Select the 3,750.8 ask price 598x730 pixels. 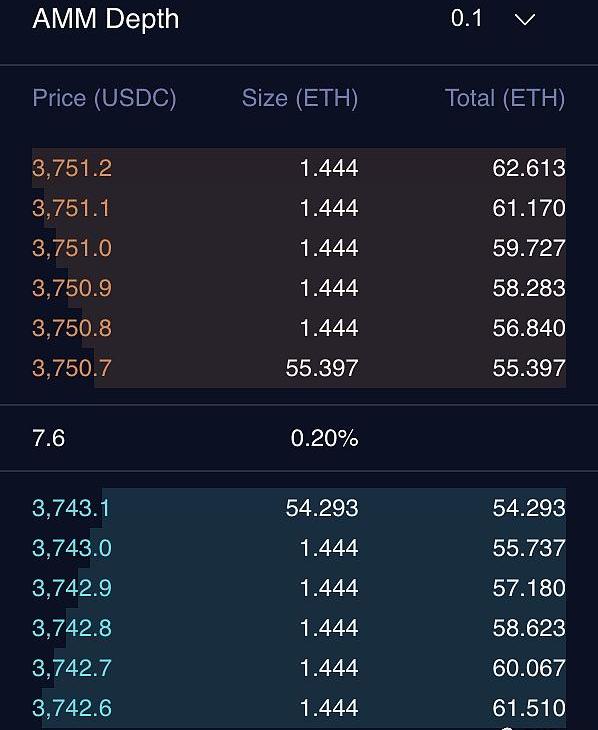pyautogui.click(x=72, y=328)
